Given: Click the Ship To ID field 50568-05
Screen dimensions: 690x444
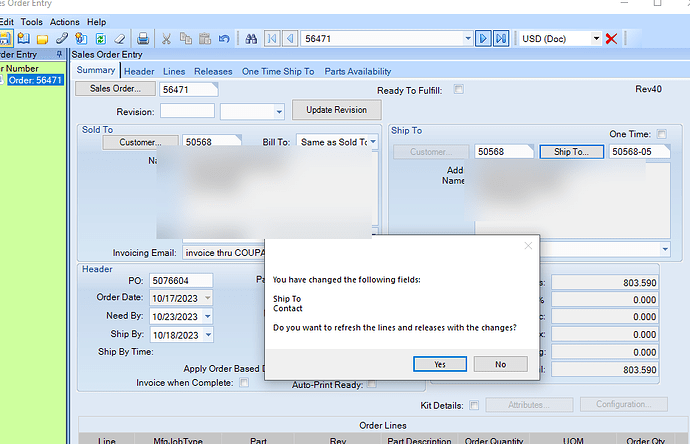Looking at the screenshot, I should pyautogui.click(x=639, y=152).
